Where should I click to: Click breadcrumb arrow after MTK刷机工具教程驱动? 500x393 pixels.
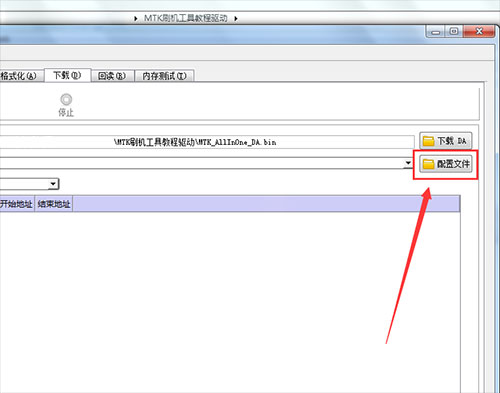pyautogui.click(x=236, y=18)
